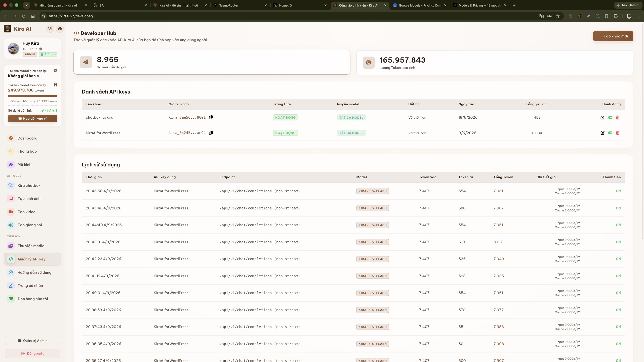The height and width of the screenshot is (362, 644).
Task: Copy the KiraAiforWordPress API key value
Action: point(211,133)
